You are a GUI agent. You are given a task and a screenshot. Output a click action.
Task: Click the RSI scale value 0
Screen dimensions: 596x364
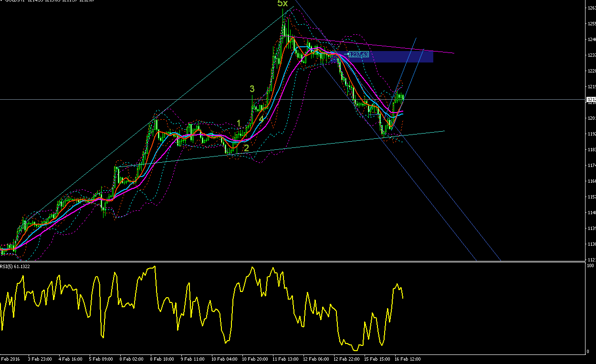tap(589, 352)
